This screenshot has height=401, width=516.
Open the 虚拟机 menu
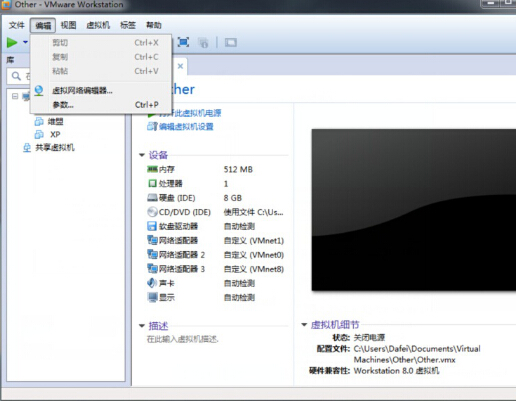(98, 25)
